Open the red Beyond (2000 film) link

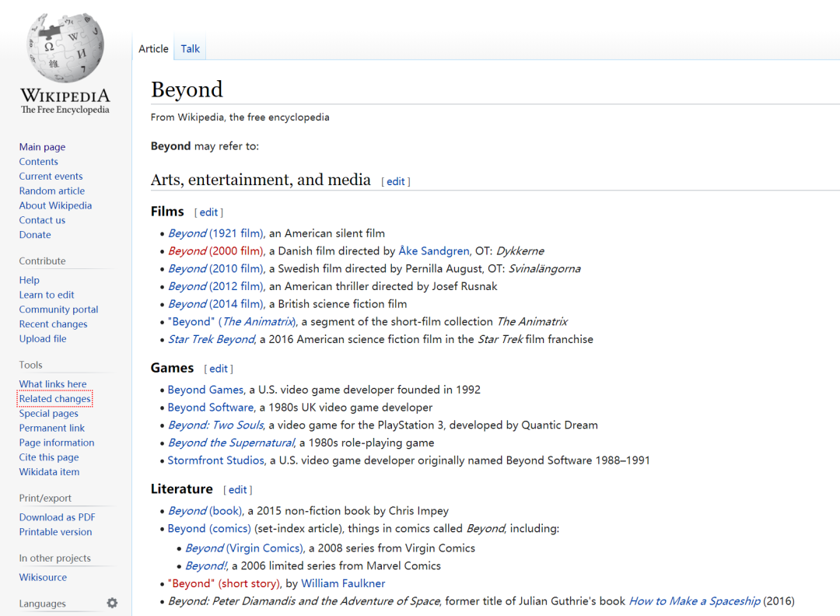pos(216,251)
